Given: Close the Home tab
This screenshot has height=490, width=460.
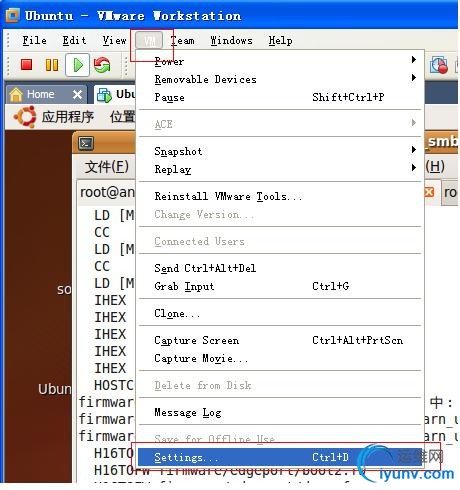Looking at the screenshot, I should (x=77, y=95).
